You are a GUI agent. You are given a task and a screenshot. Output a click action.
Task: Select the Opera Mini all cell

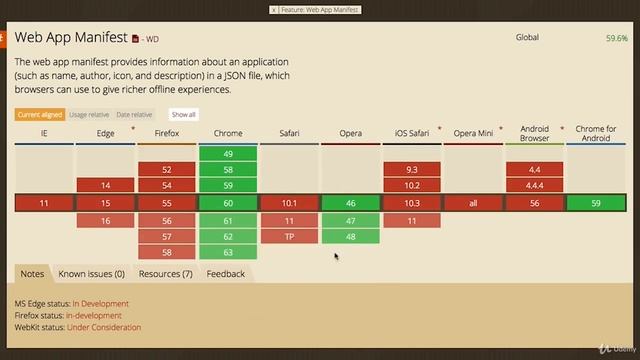point(473,203)
